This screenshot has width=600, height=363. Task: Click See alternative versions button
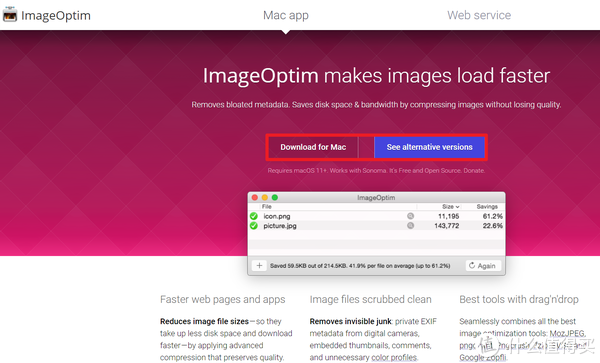pos(429,147)
